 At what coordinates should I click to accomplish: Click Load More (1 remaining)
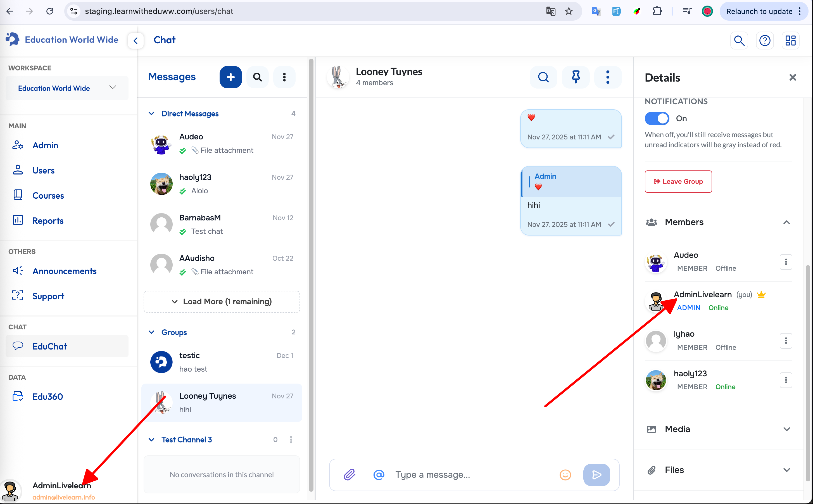tap(222, 301)
